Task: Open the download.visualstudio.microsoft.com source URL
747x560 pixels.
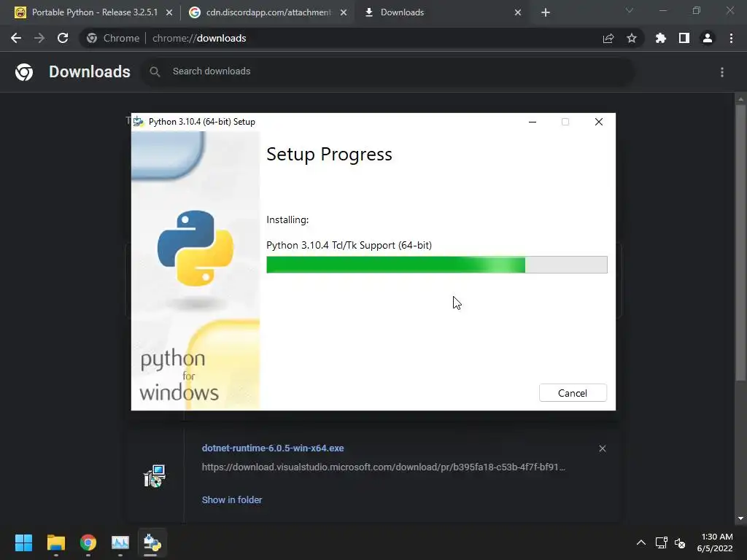Action: point(384,467)
